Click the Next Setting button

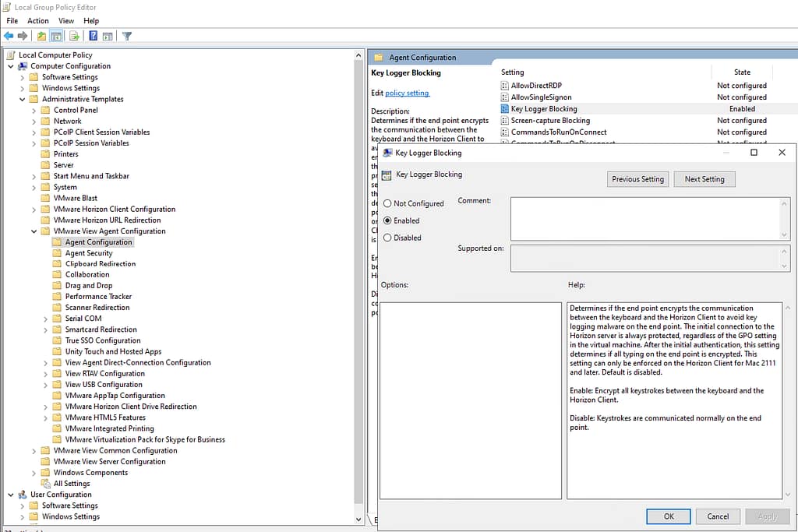click(x=704, y=179)
